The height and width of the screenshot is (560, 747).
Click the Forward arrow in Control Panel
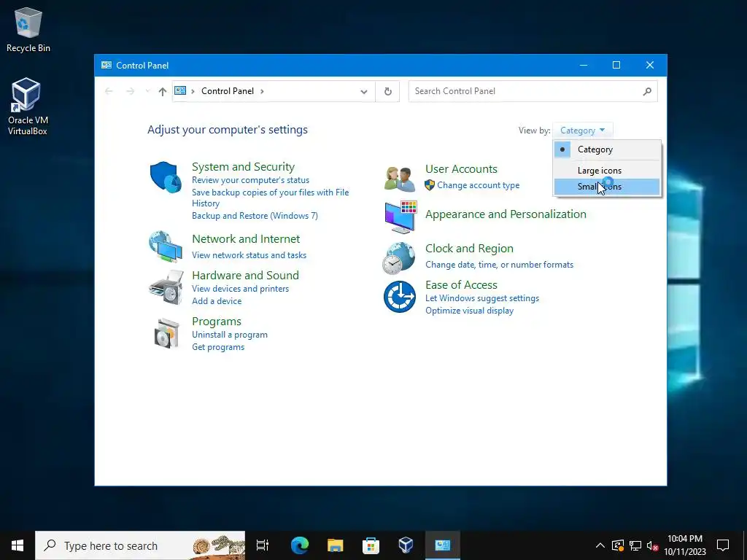pyautogui.click(x=130, y=91)
